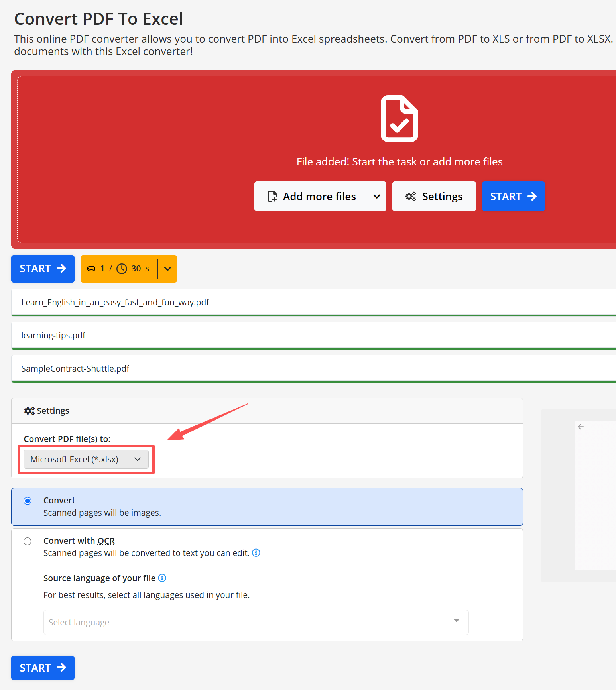This screenshot has width=616, height=690.
Task: Click the back arrow in the right panel
Action: 581,427
